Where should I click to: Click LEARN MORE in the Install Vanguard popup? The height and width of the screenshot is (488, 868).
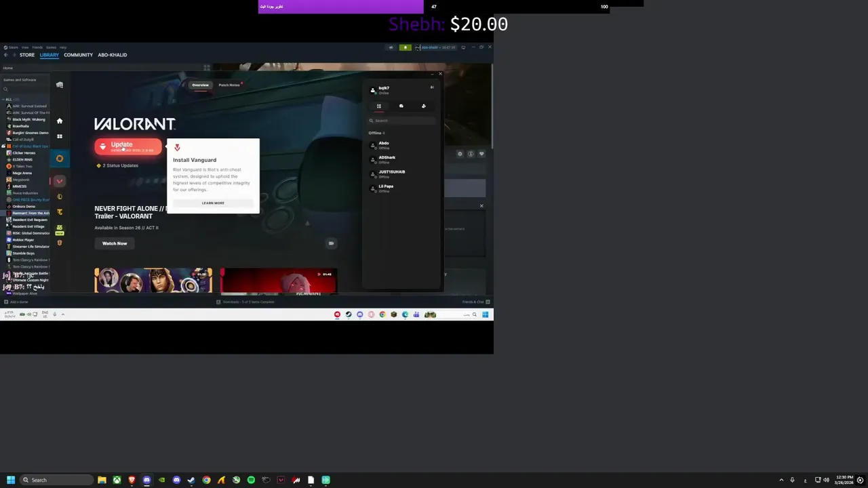pos(213,203)
